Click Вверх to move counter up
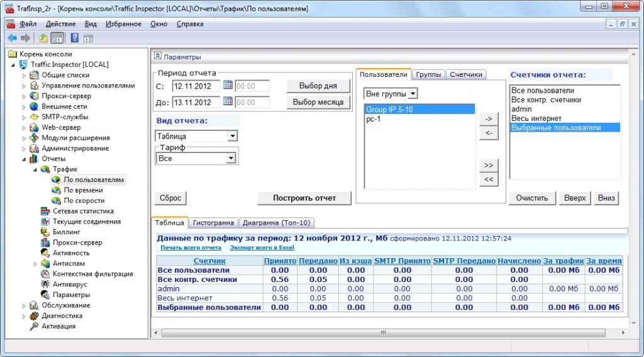Viewport: 644px width, 357px height. pyautogui.click(x=575, y=198)
